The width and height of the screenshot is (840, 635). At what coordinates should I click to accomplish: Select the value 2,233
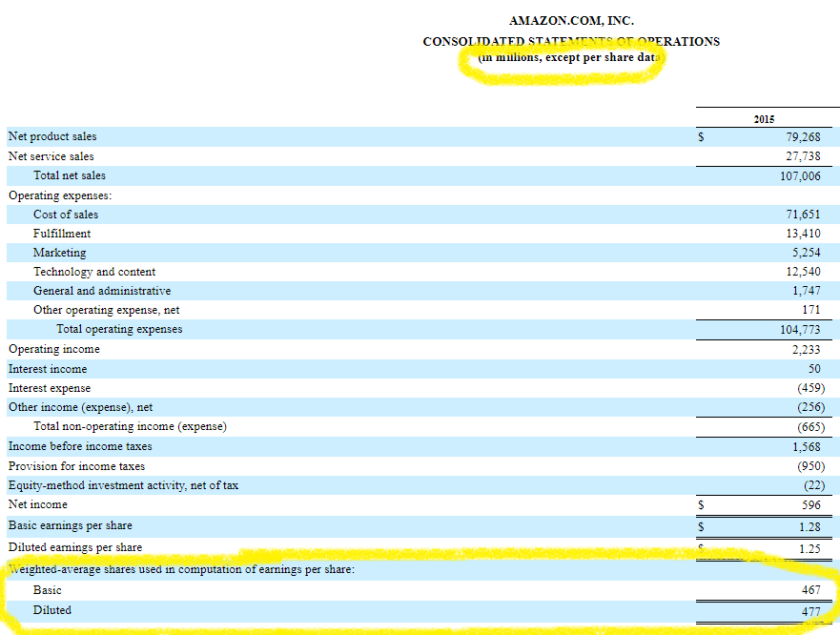coord(807,349)
